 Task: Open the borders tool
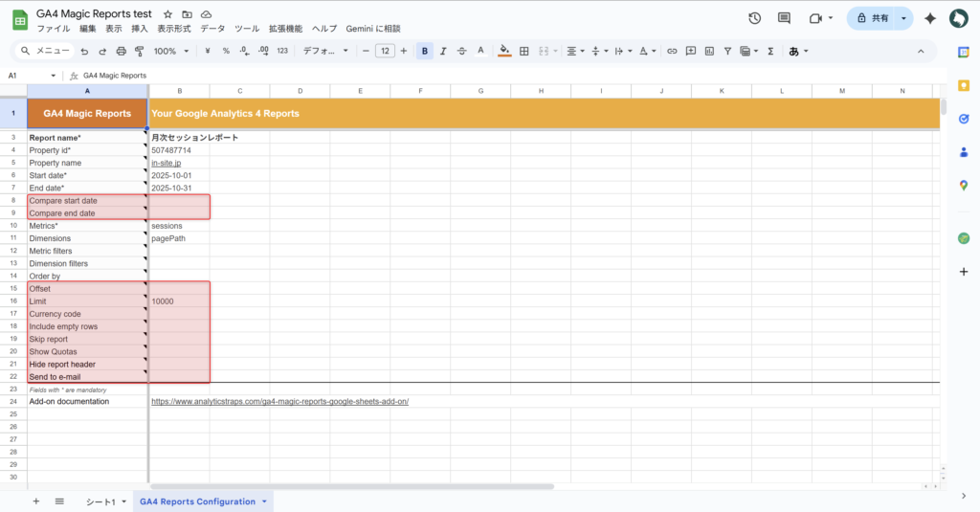click(x=523, y=51)
